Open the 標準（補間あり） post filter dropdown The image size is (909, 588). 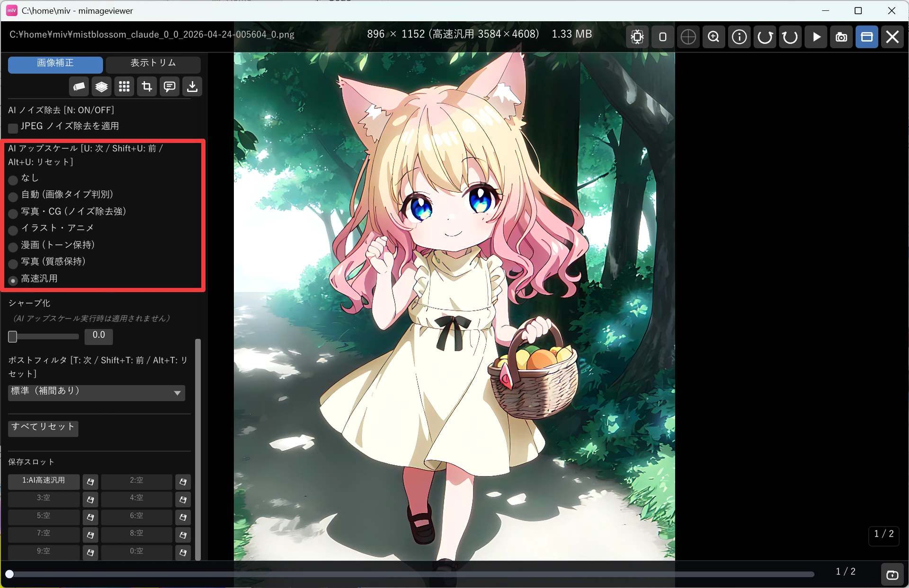[97, 392]
